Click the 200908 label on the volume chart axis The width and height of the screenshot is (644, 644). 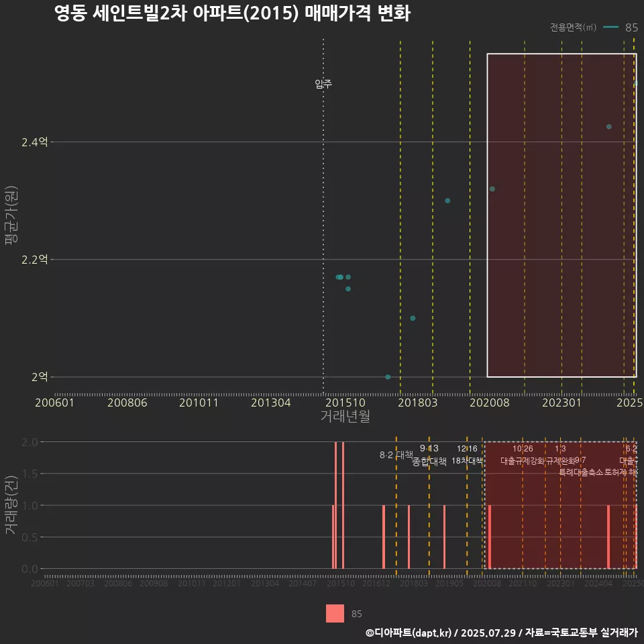coord(154,583)
